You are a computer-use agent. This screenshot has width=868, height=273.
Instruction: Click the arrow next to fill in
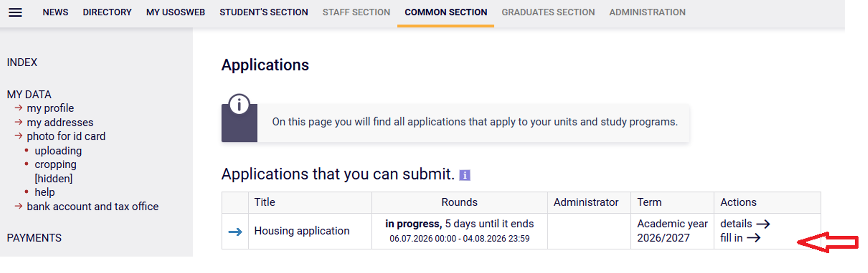tap(753, 238)
